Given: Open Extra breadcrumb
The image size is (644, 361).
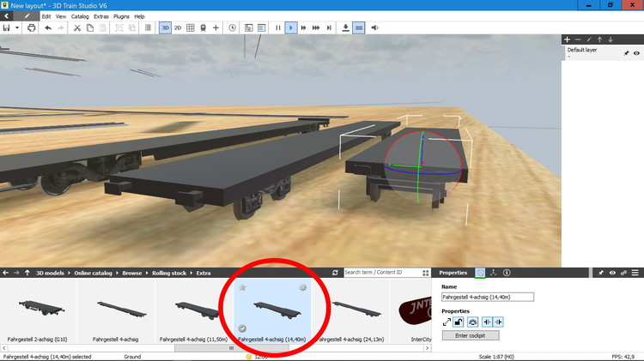Looking at the screenshot, I should tap(204, 274).
